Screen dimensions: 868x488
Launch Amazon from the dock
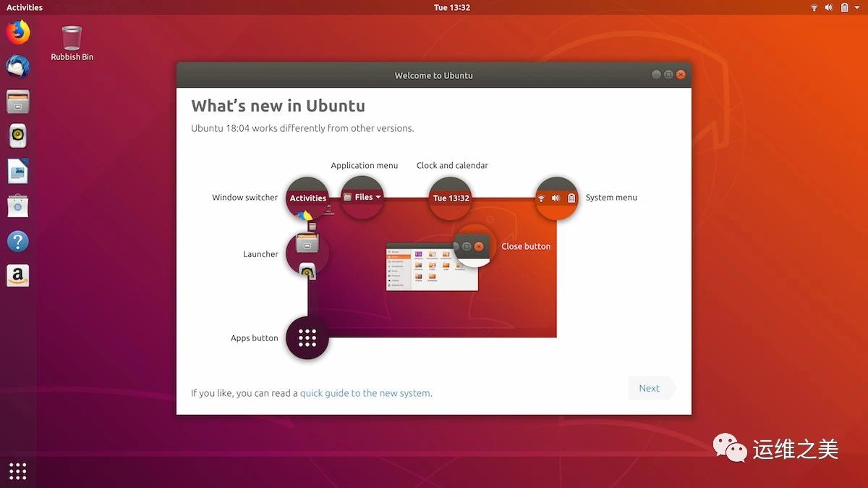point(18,275)
